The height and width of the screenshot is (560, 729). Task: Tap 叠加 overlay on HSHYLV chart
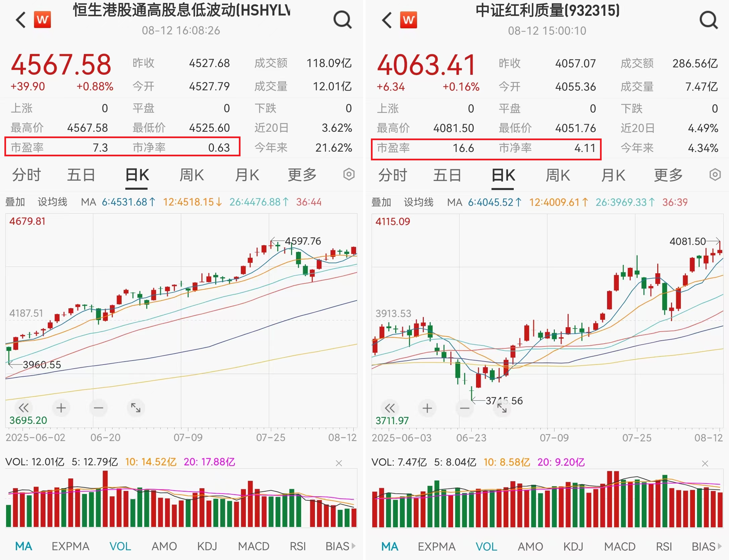coord(15,202)
